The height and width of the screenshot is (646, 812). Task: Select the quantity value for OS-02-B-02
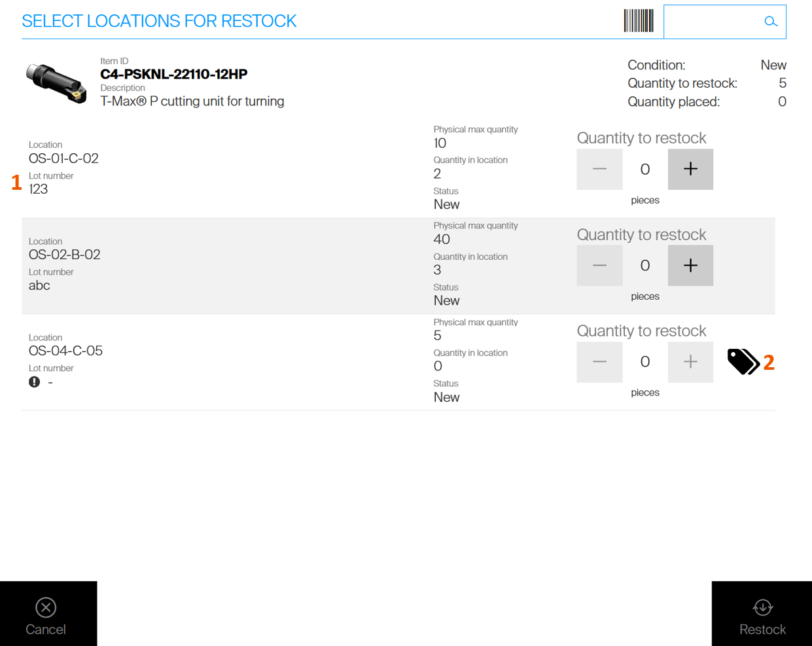(644, 266)
